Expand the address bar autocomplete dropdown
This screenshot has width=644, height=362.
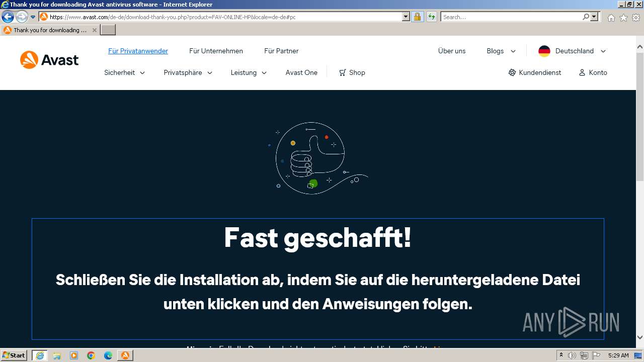(406, 17)
